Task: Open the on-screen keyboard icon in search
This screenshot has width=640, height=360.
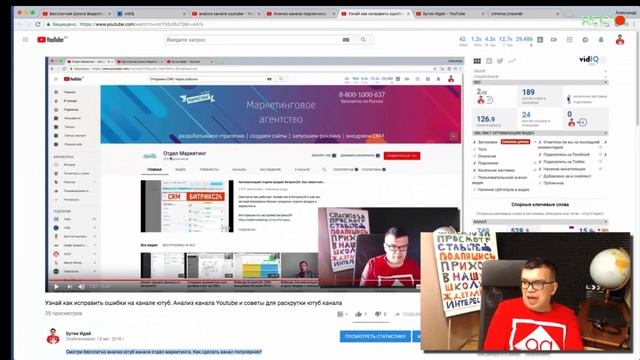Action: point(346,40)
